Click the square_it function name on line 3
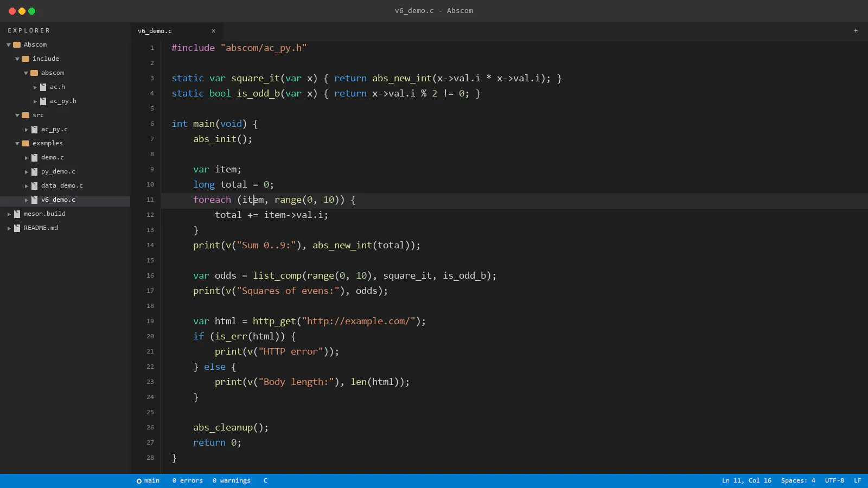The height and width of the screenshot is (488, 868). (256, 78)
